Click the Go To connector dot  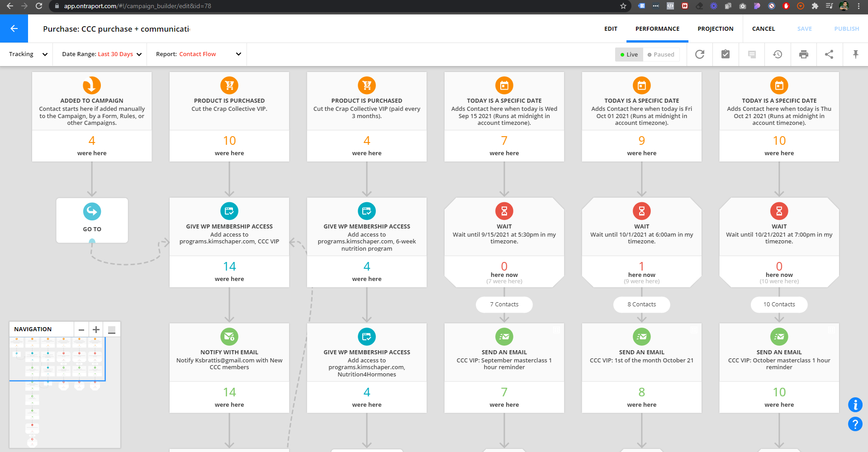tap(92, 242)
